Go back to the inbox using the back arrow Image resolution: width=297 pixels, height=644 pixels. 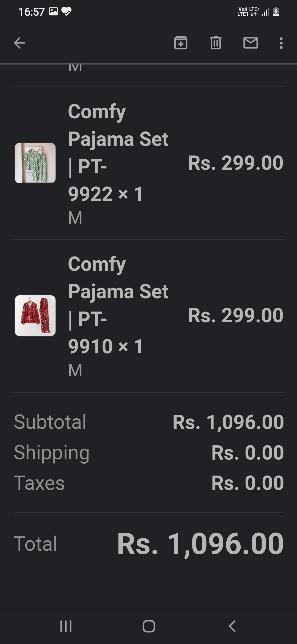(20, 43)
